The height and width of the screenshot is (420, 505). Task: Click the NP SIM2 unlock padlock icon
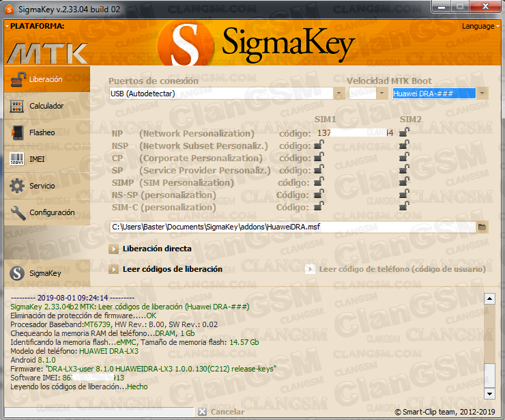(404, 132)
